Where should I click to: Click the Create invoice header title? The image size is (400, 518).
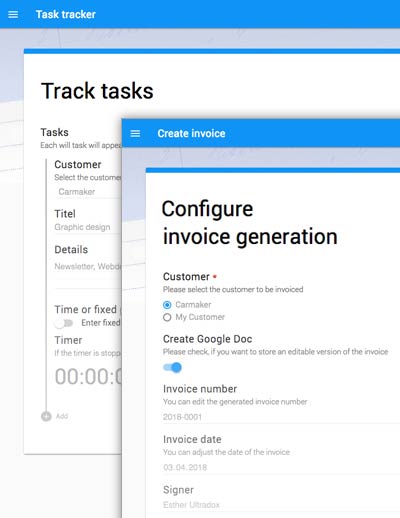pyautogui.click(x=191, y=133)
